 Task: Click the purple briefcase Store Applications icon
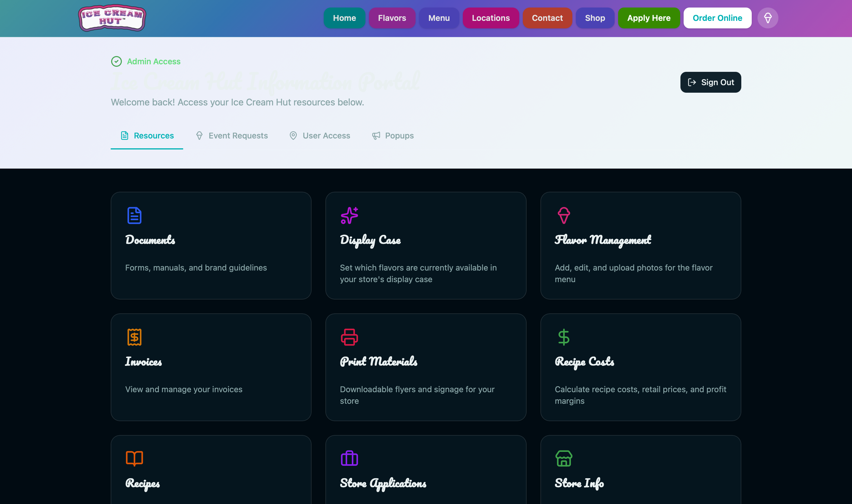[x=349, y=459]
